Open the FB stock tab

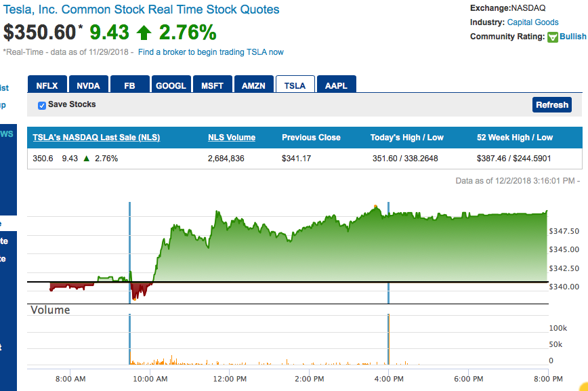(130, 85)
